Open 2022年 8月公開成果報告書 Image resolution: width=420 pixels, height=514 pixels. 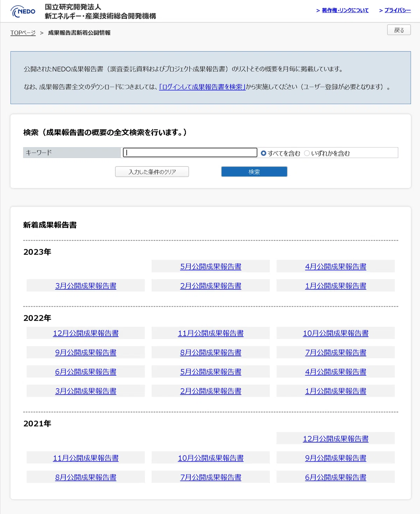pyautogui.click(x=211, y=352)
